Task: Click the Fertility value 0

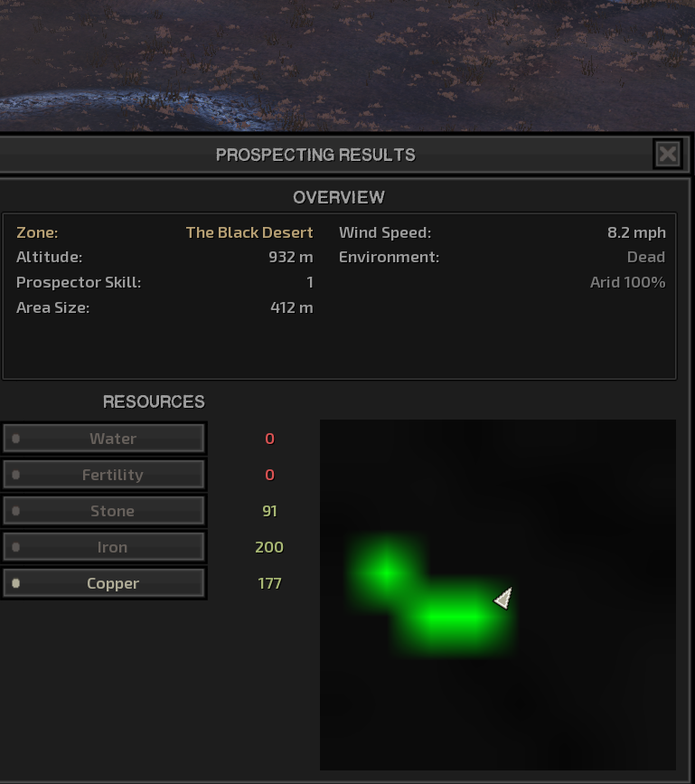Action: pyautogui.click(x=270, y=475)
